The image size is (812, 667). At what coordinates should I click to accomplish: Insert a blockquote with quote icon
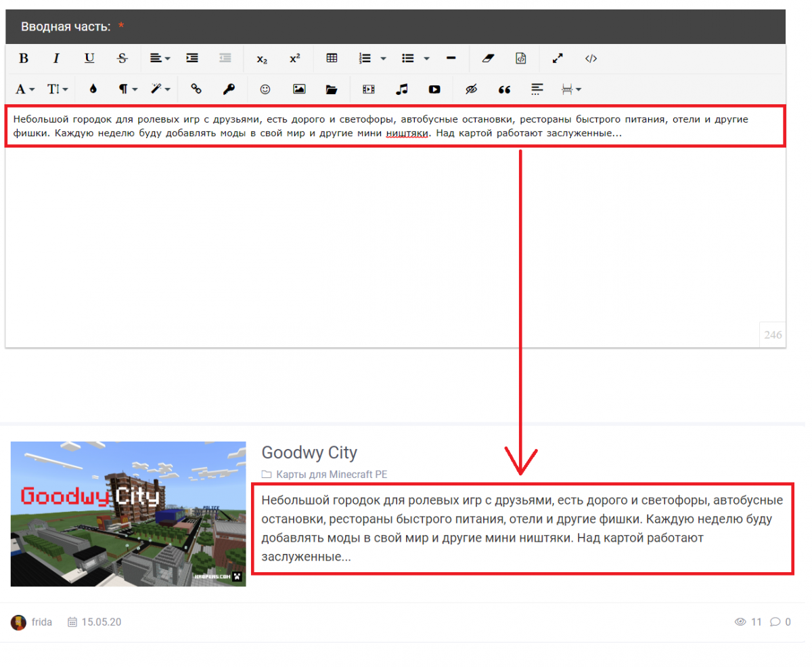504,89
